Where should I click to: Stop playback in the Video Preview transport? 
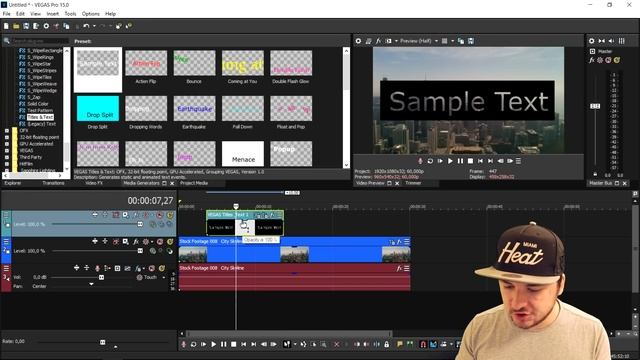470,161
